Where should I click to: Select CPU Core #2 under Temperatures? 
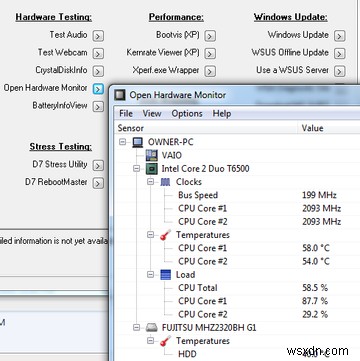pos(237,262)
